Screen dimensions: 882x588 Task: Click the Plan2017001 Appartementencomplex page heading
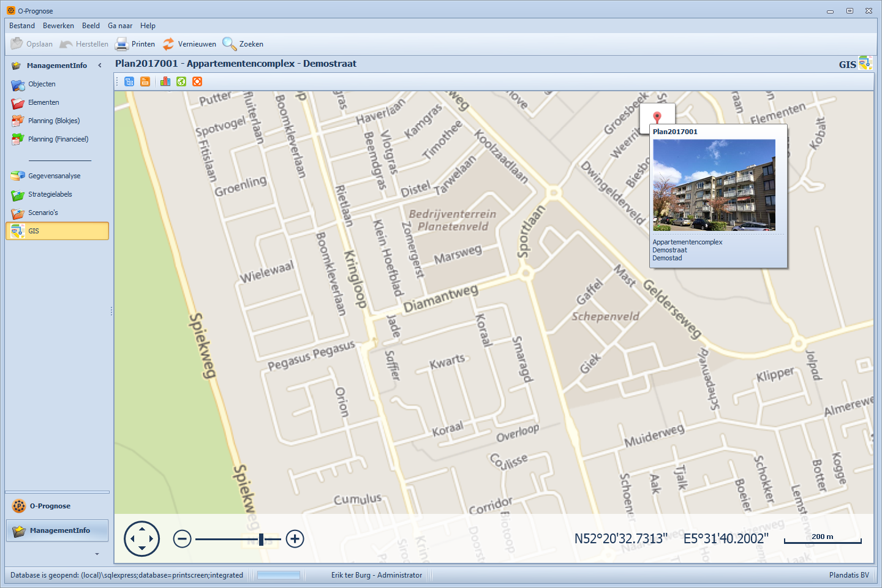coord(236,64)
